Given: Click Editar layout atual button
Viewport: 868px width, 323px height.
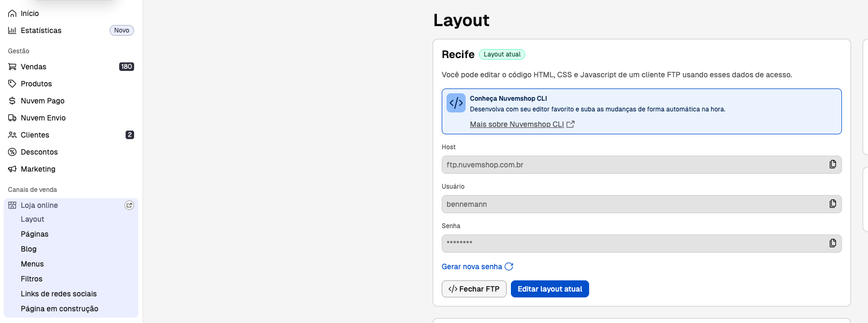Looking at the screenshot, I should pyautogui.click(x=550, y=289).
